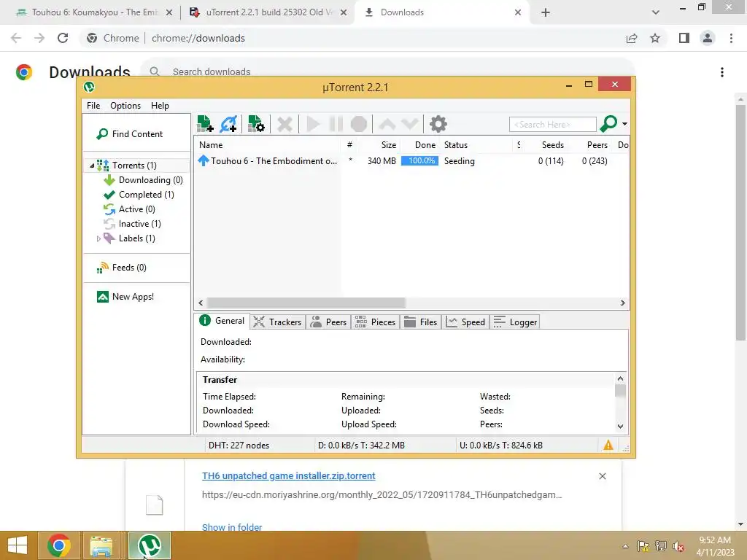Switch to the Peers tab
The height and width of the screenshot is (560, 747).
coord(328,322)
